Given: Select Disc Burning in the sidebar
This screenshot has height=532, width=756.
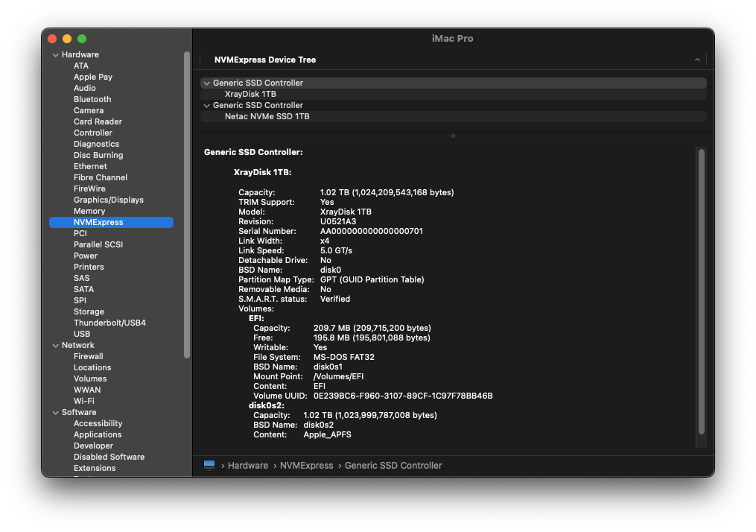Looking at the screenshot, I should pyautogui.click(x=98, y=155).
